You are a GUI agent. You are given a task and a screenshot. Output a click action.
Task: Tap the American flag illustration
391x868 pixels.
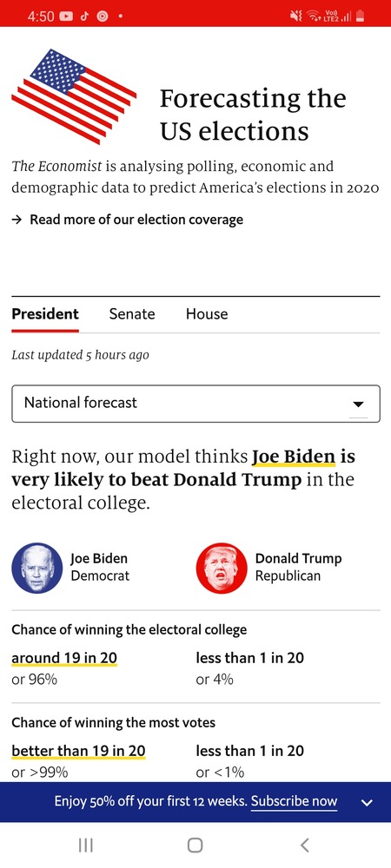(74, 96)
